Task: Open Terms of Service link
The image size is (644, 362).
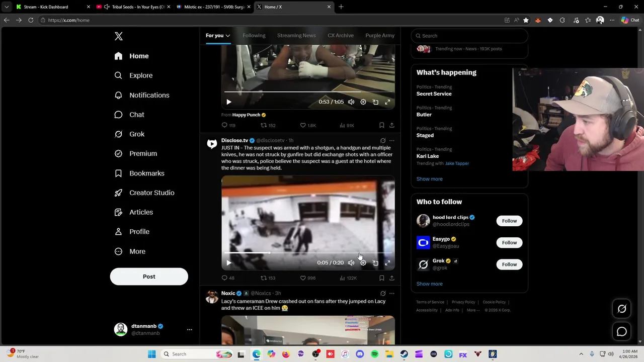Action: 430,302
